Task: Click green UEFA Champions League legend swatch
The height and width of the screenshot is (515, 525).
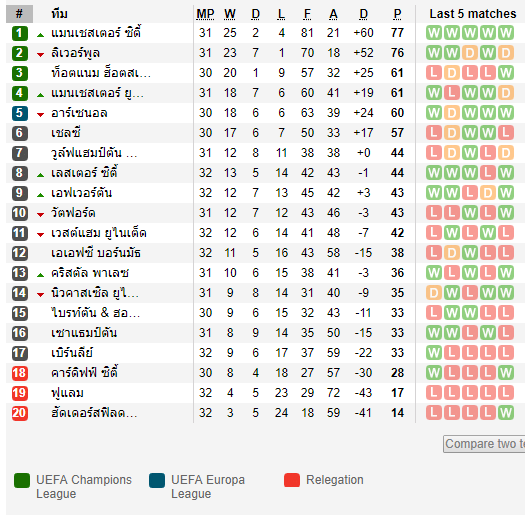Action: coord(22,480)
